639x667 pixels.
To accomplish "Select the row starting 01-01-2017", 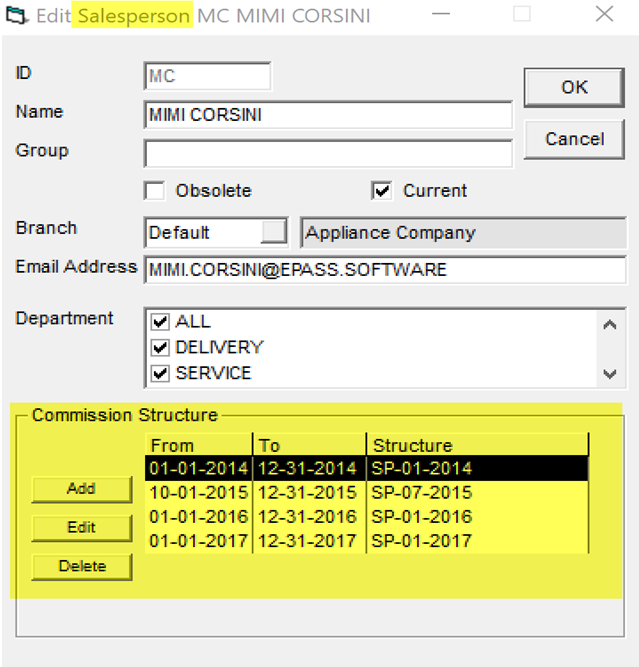I will (x=367, y=541).
